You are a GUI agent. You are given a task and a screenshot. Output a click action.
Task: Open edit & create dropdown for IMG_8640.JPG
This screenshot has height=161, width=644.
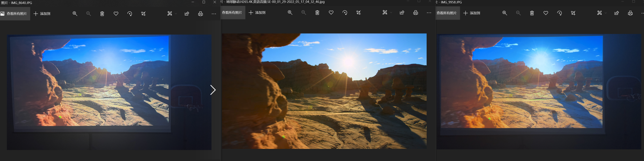point(172,14)
